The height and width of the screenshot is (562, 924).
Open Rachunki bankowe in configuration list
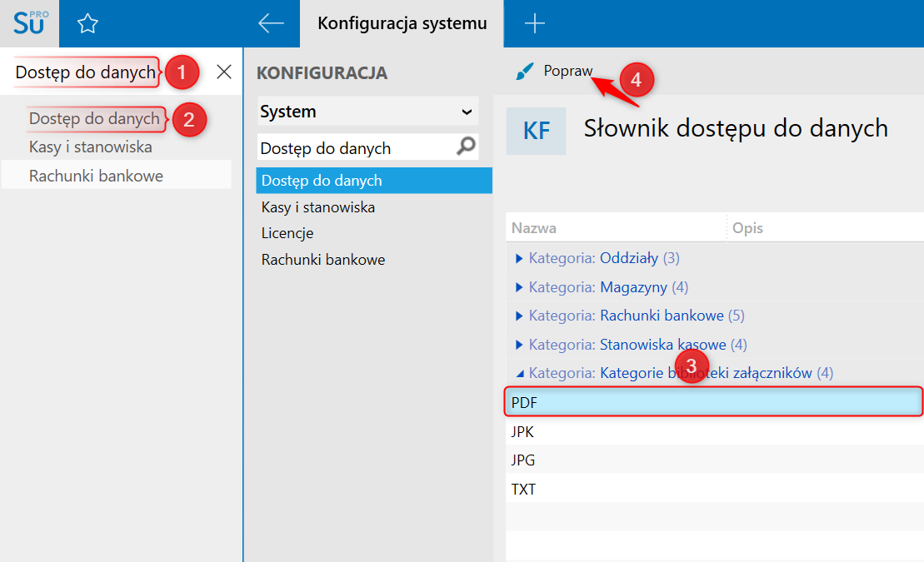click(x=323, y=259)
